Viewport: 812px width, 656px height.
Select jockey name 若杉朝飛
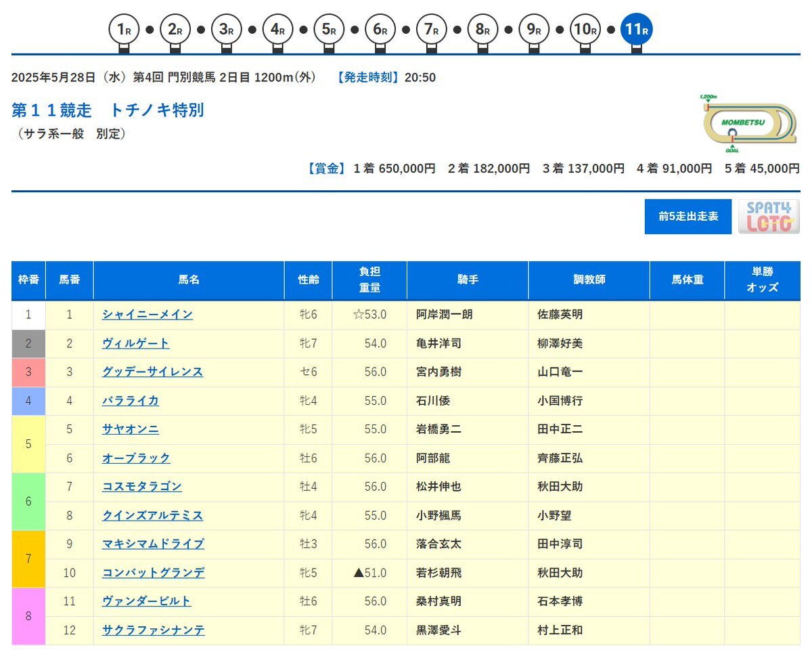click(x=439, y=573)
